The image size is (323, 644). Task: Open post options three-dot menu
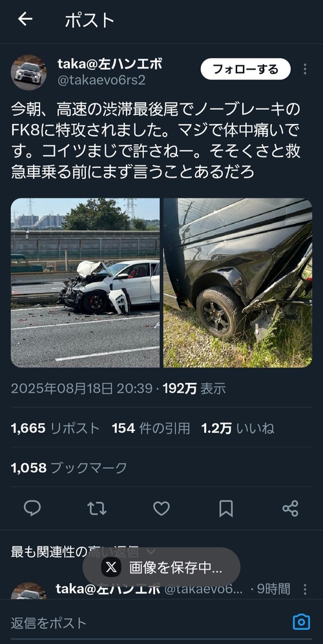tap(304, 69)
